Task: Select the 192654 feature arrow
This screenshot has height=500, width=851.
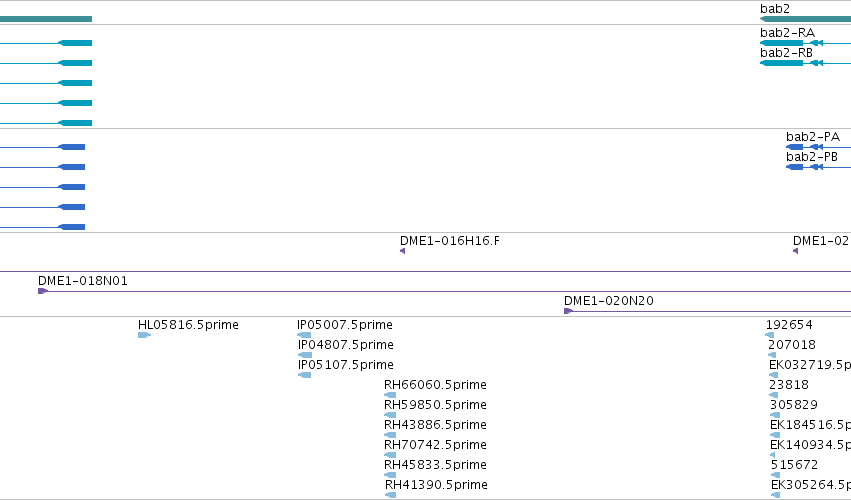Action: [770, 335]
